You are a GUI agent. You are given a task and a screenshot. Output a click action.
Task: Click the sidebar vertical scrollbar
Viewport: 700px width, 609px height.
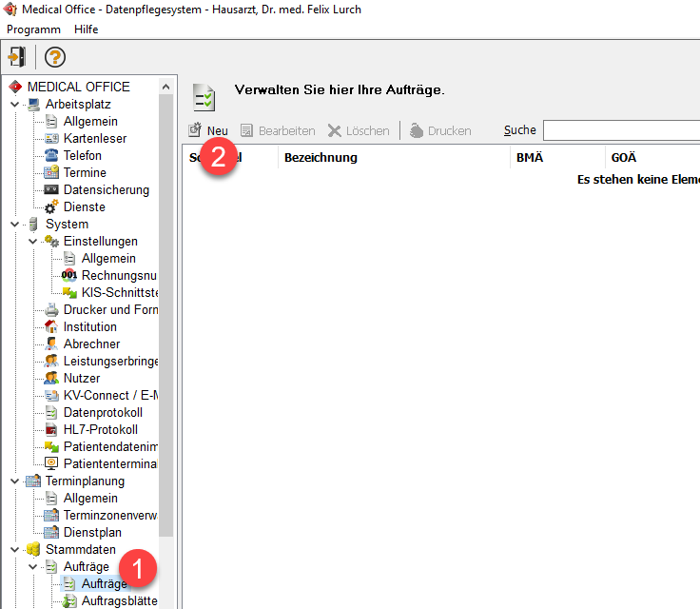point(166,314)
